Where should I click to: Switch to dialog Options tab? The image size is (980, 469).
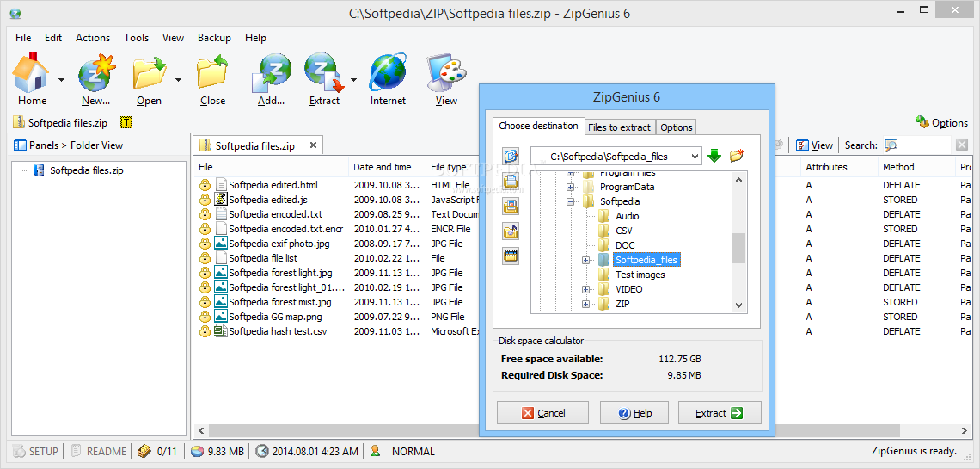(677, 127)
